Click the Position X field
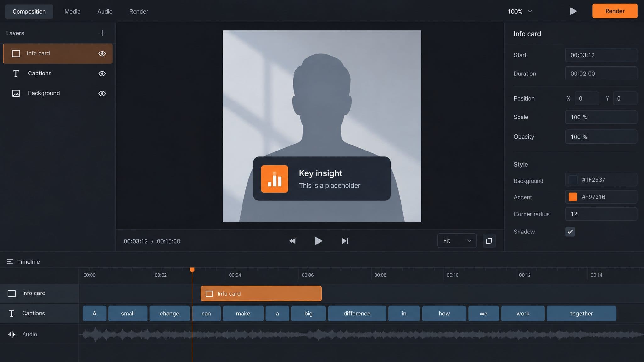The width and height of the screenshot is (644, 362). [x=587, y=98]
